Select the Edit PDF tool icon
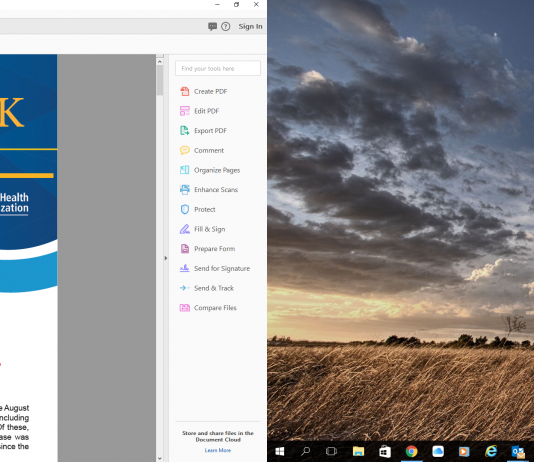This screenshot has width=534, height=462. 185,111
